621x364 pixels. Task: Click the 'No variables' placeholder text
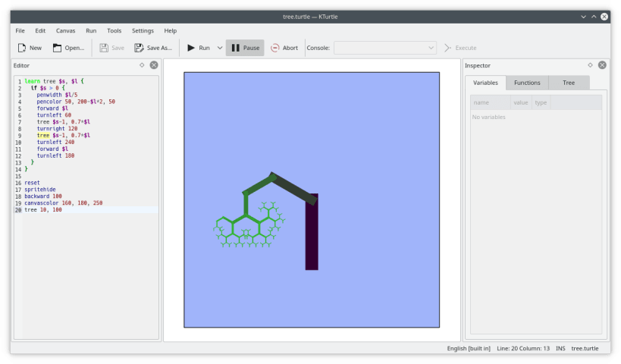click(489, 118)
